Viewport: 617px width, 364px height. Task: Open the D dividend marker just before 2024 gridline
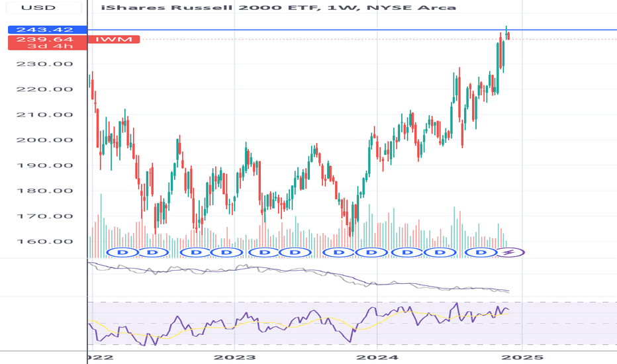click(371, 252)
